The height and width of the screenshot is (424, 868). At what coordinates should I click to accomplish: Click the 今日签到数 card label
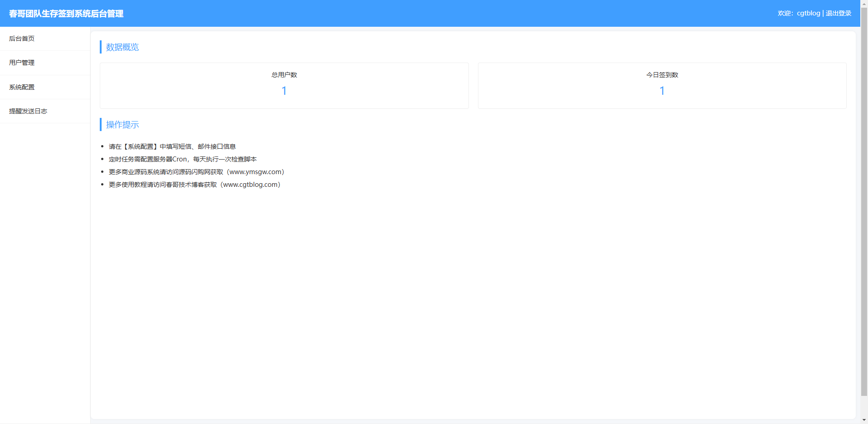662,75
